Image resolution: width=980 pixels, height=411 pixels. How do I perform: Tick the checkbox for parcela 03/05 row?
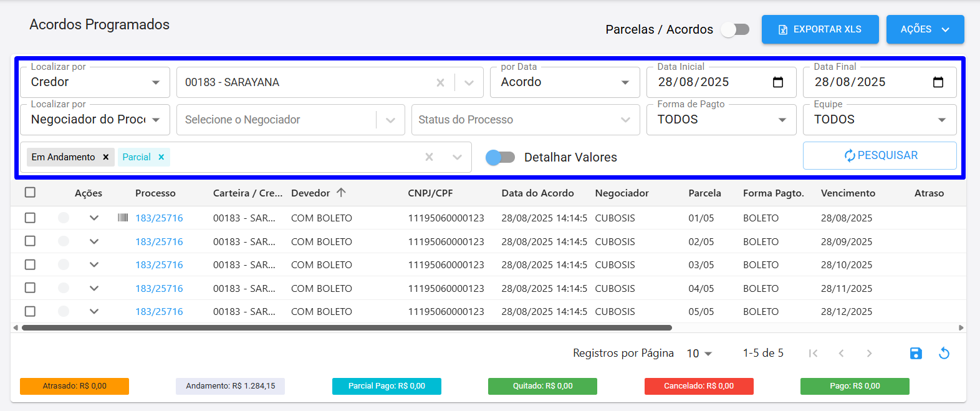[30, 264]
